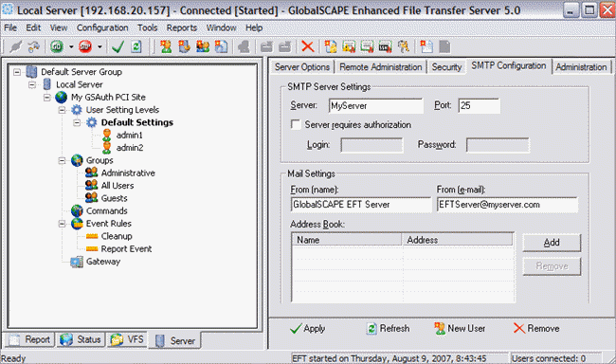Click the Apply button at bottom
The image size is (616, 364).
coord(307,328)
